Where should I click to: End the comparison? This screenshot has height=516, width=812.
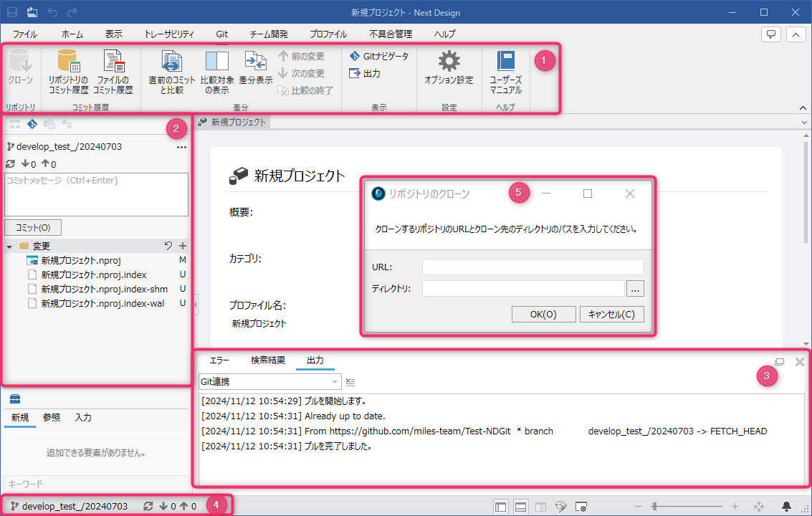(x=305, y=91)
